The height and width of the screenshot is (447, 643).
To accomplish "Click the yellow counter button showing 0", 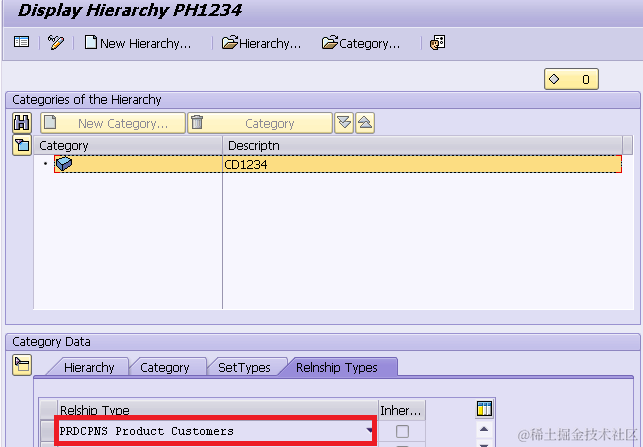I will pos(571,79).
